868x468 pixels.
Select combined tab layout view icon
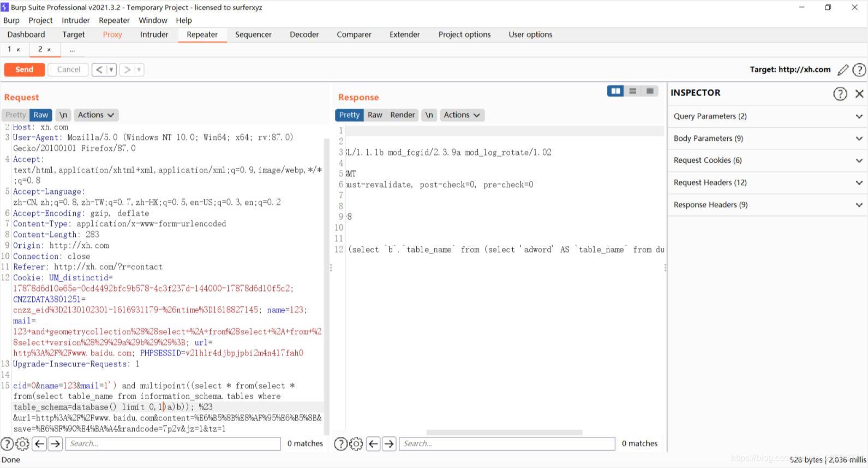click(650, 91)
